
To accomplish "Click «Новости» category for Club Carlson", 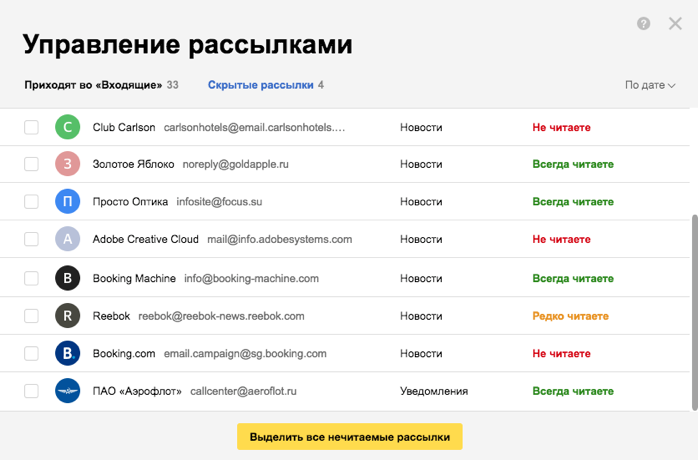I will click(x=421, y=127).
